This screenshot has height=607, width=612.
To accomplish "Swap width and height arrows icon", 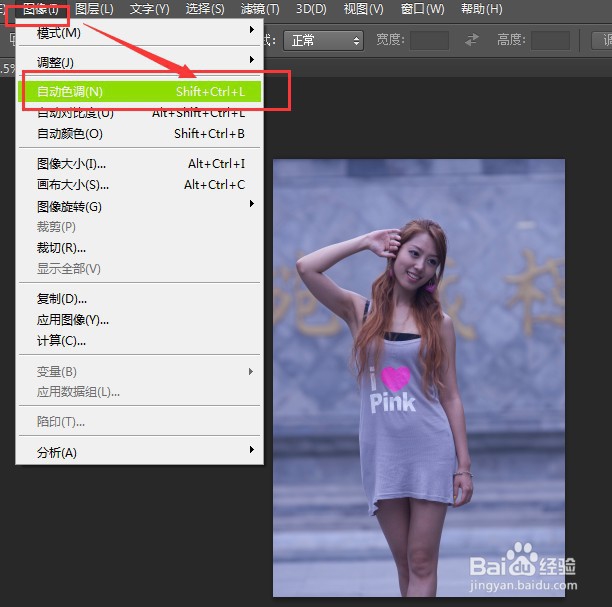I will (472, 40).
